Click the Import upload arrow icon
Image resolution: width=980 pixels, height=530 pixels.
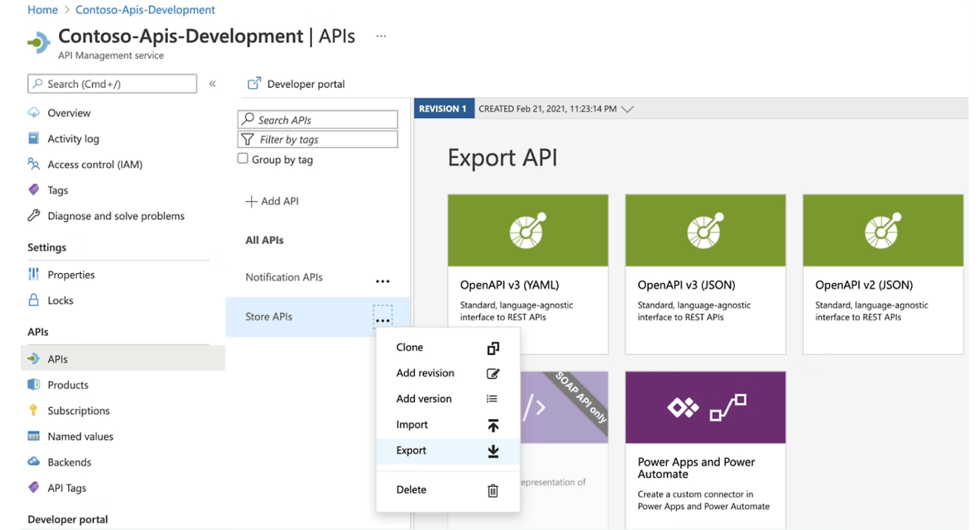[493, 426]
